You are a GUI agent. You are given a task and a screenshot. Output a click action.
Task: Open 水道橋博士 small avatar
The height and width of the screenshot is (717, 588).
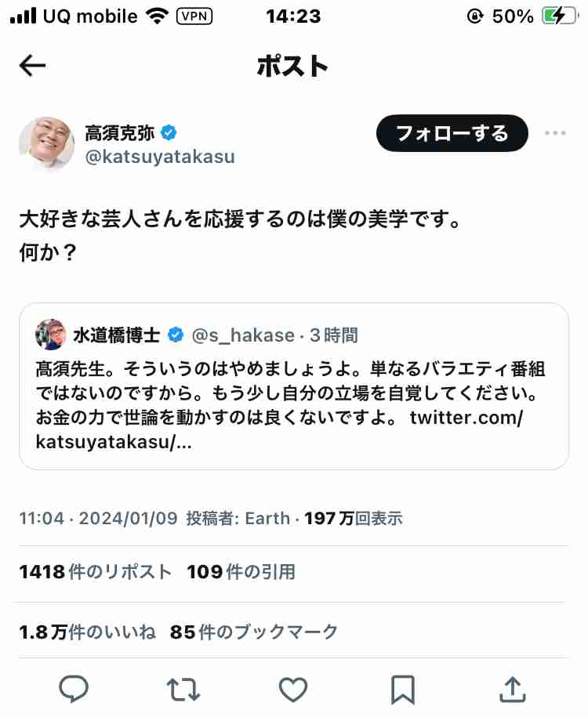(x=50, y=335)
